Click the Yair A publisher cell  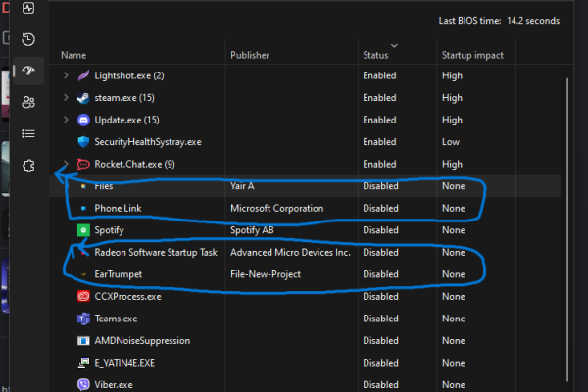point(242,186)
